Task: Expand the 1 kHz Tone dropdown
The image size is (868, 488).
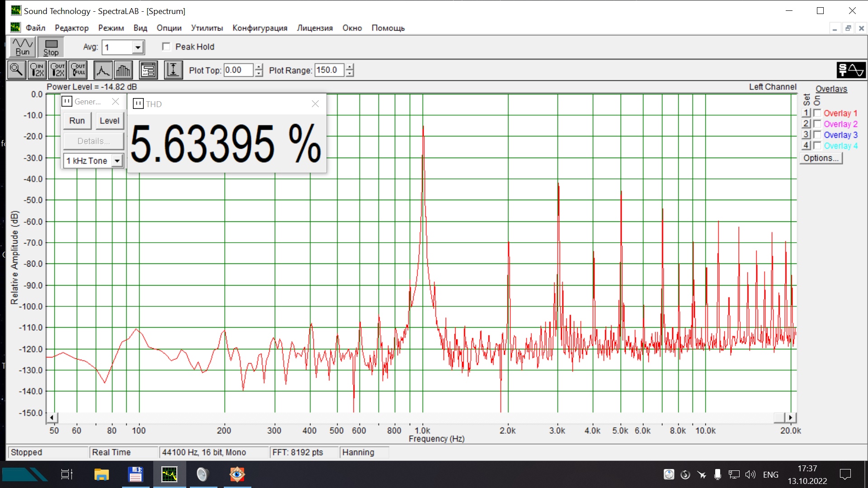Action: click(x=117, y=161)
